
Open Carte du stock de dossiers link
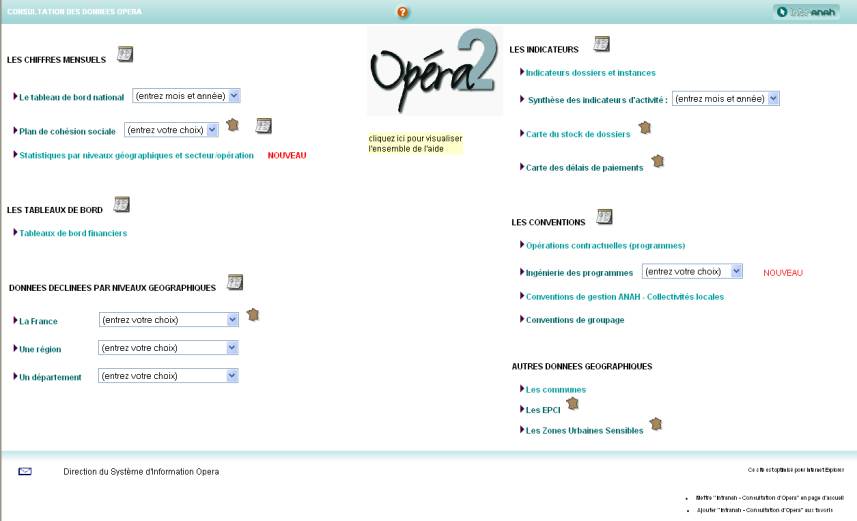(578, 134)
